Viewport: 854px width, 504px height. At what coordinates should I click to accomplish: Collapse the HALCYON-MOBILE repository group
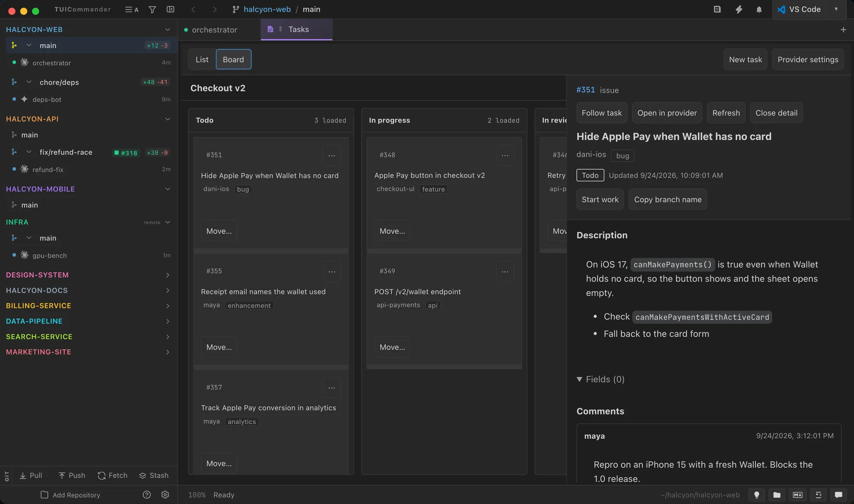167,189
